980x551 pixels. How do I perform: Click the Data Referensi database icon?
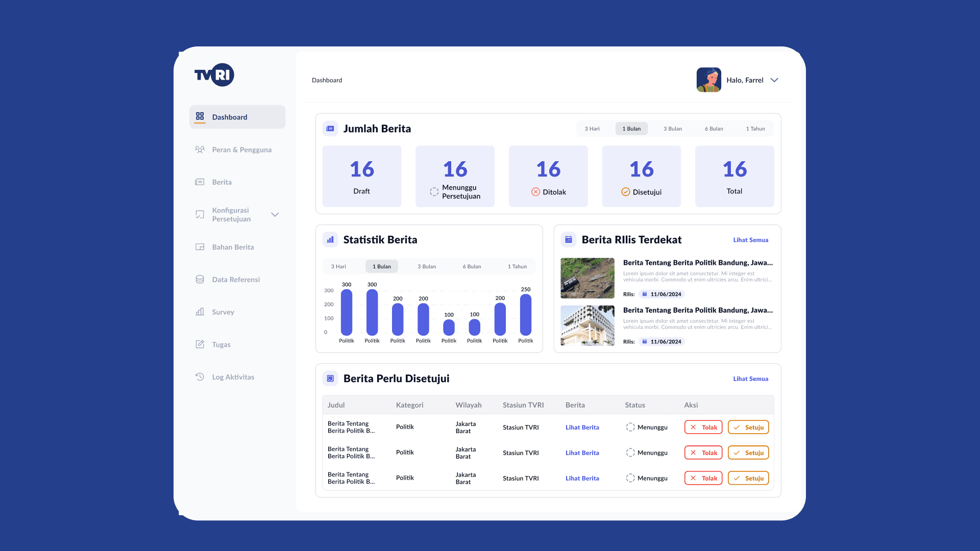[200, 280]
